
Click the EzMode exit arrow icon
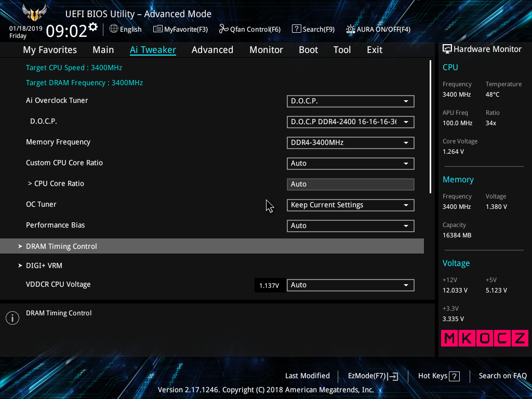point(393,376)
